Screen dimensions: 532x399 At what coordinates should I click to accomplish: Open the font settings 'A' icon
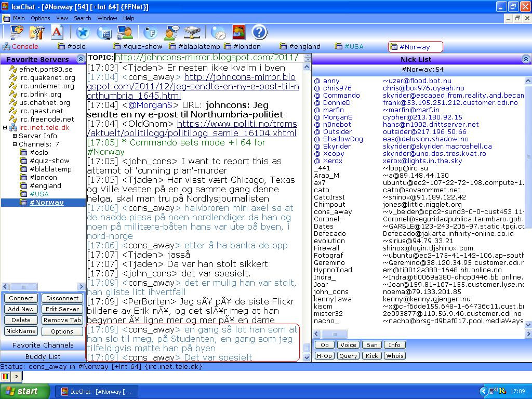(57, 33)
